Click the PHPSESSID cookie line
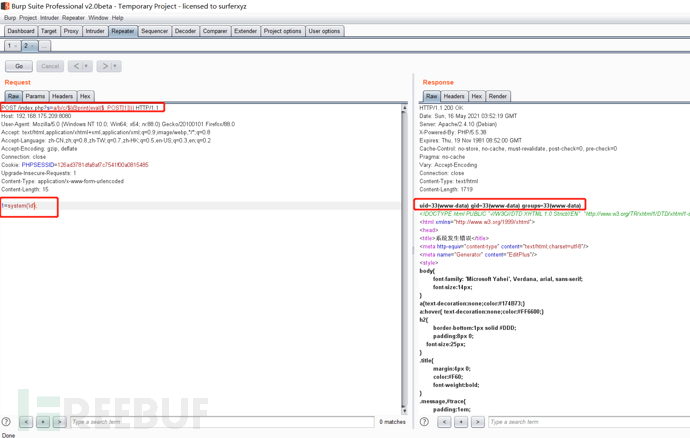The width and height of the screenshot is (690, 438). coord(75,165)
